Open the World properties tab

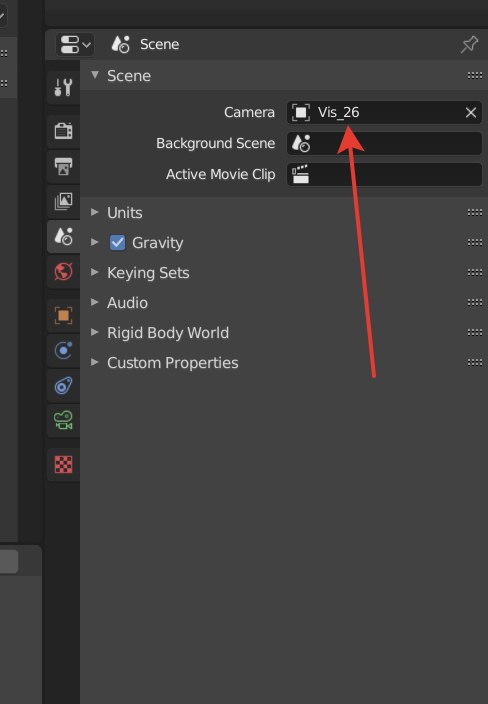coord(63,271)
